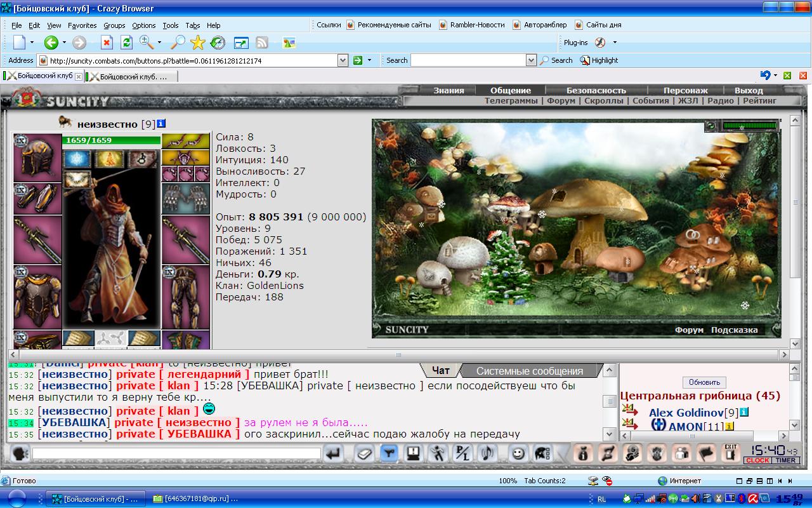
Task: Go back with the green arrow
Action: click(51, 43)
